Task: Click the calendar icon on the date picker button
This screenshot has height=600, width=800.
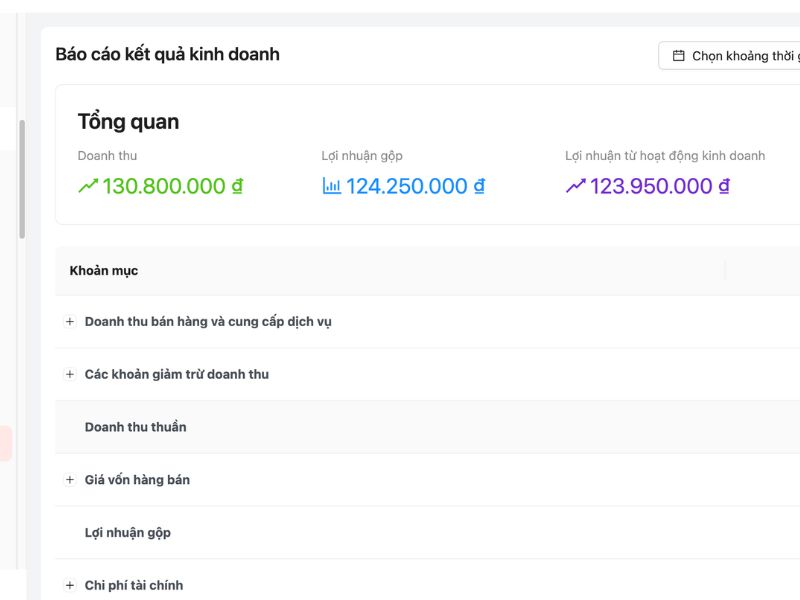Action: coord(678,55)
